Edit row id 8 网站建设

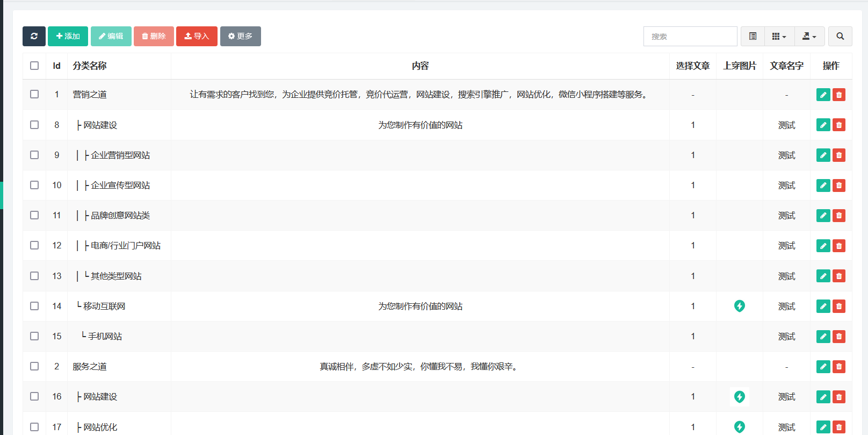tap(823, 125)
